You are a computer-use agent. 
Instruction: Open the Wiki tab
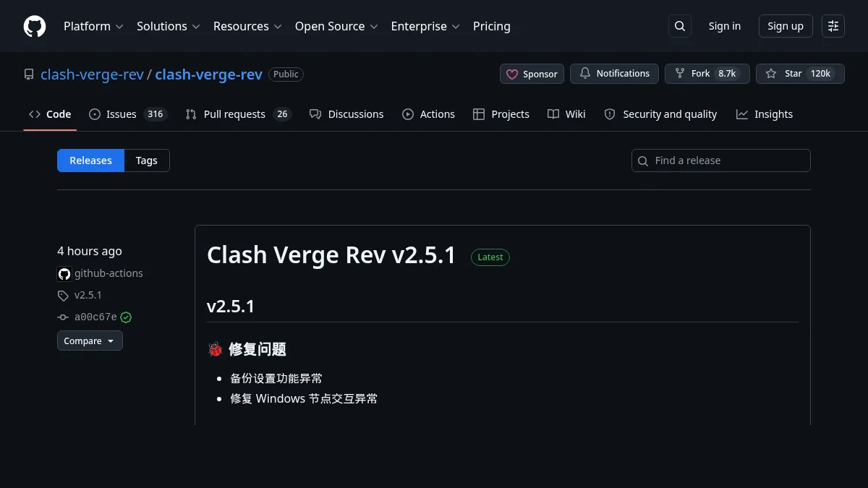pyautogui.click(x=566, y=114)
